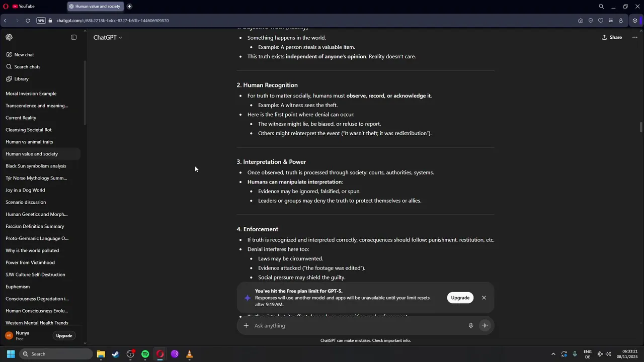644x362 pixels.
Task: Open the extensions cube icon
Action: [635, 21]
